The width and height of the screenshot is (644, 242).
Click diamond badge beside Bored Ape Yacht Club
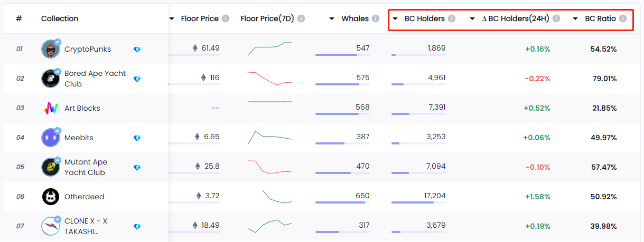pyautogui.click(x=137, y=79)
